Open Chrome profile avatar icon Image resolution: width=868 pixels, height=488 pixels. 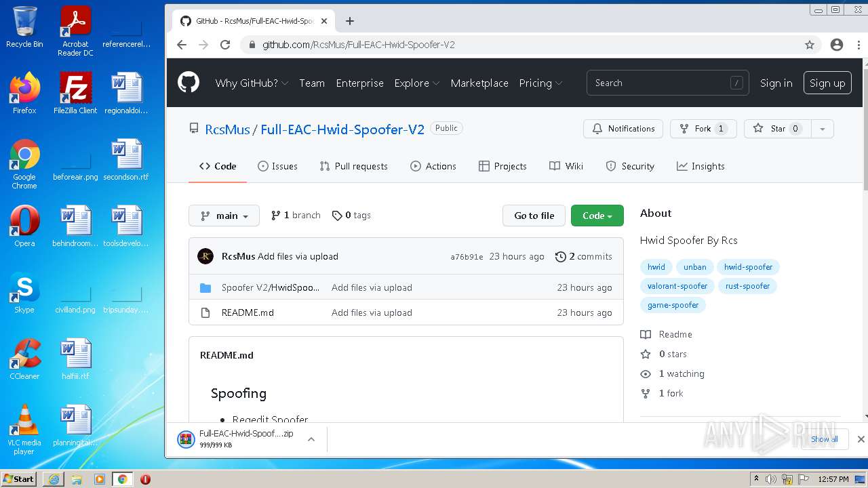pyautogui.click(x=837, y=45)
